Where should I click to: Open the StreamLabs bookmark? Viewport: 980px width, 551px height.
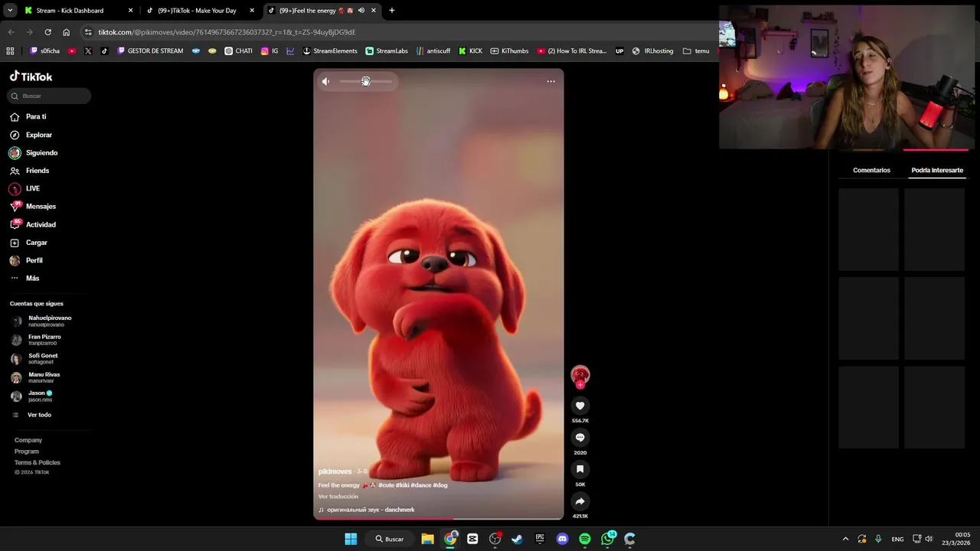(x=387, y=51)
